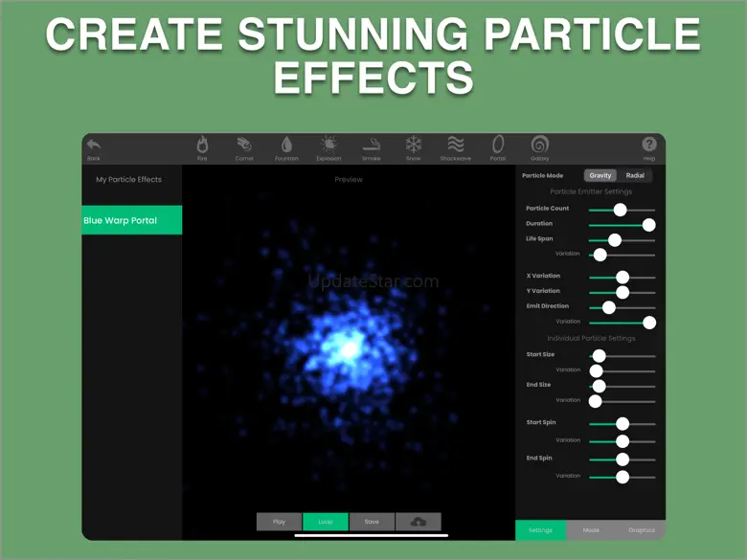Select the Portal preset icon
747x560 pixels.
(x=498, y=145)
